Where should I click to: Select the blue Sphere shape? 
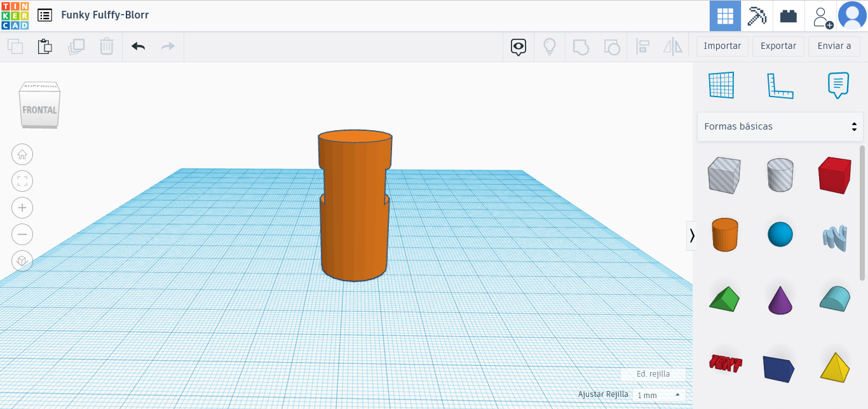coord(780,234)
